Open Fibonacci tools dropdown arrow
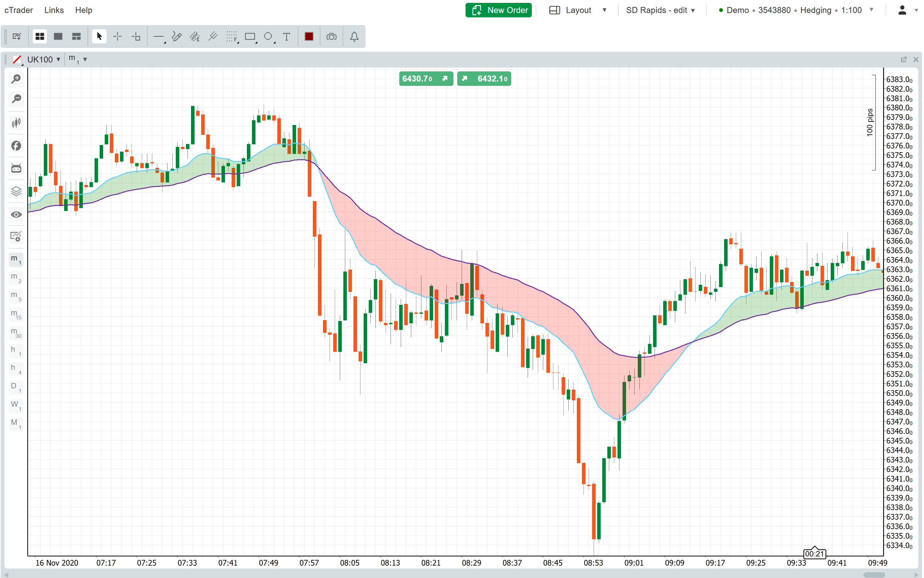The width and height of the screenshot is (924, 578). point(238,43)
